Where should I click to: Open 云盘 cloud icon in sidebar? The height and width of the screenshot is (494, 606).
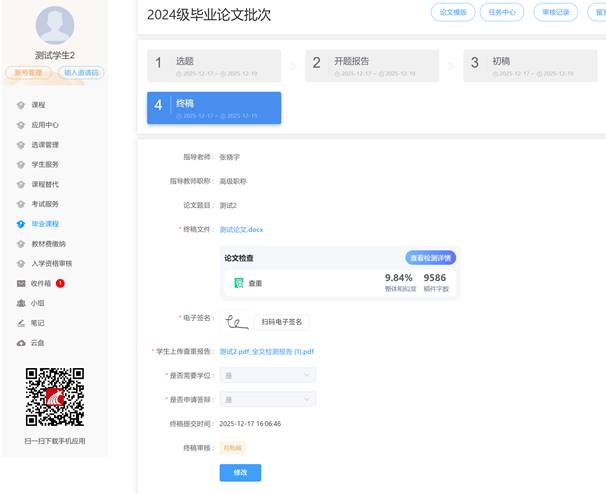click(x=21, y=343)
